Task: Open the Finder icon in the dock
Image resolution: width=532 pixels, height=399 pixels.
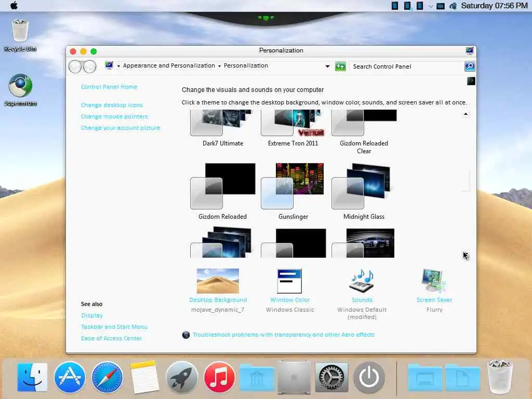Action: [x=32, y=377]
